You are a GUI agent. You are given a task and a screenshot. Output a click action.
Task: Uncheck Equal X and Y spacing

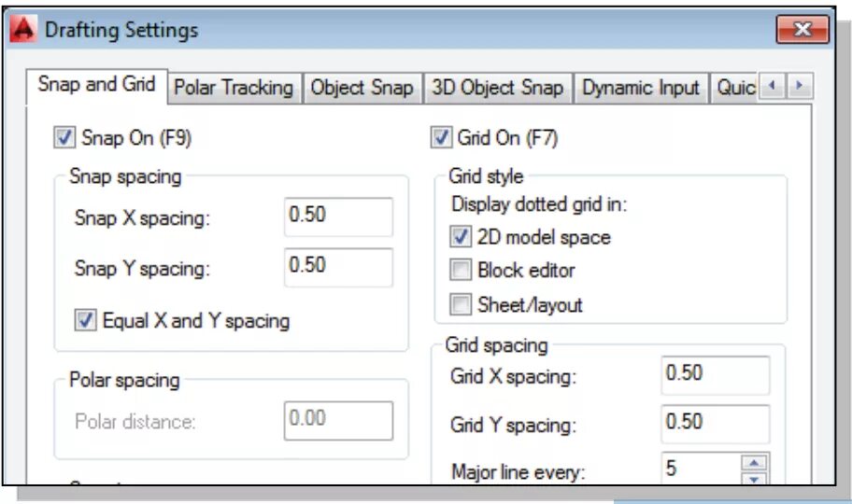click(87, 321)
